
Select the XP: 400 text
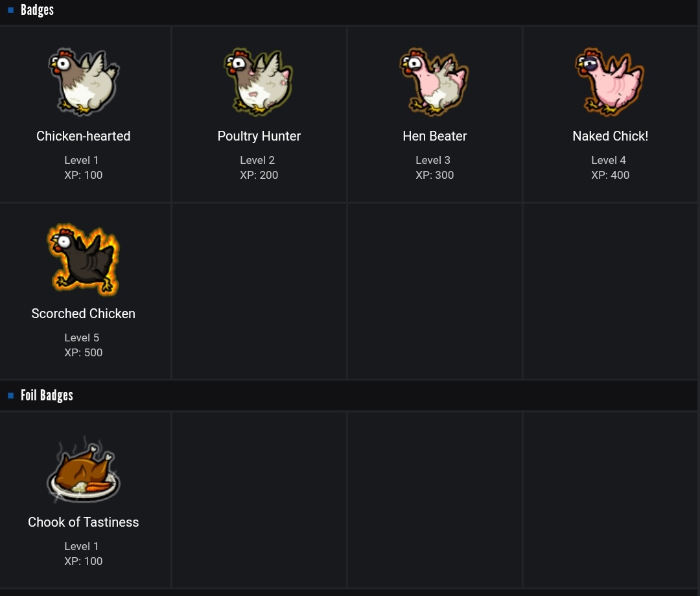pyautogui.click(x=611, y=175)
